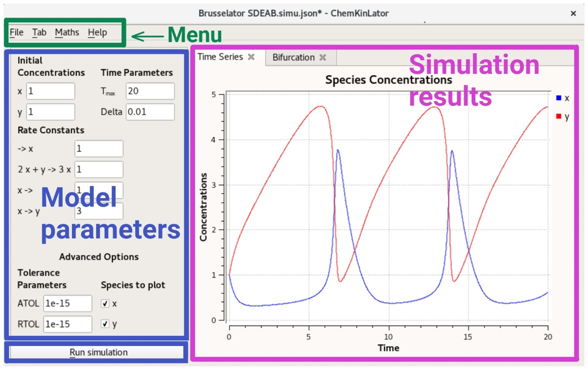Select the Time Series tab
Screen dimensions: 588x369
(224, 57)
